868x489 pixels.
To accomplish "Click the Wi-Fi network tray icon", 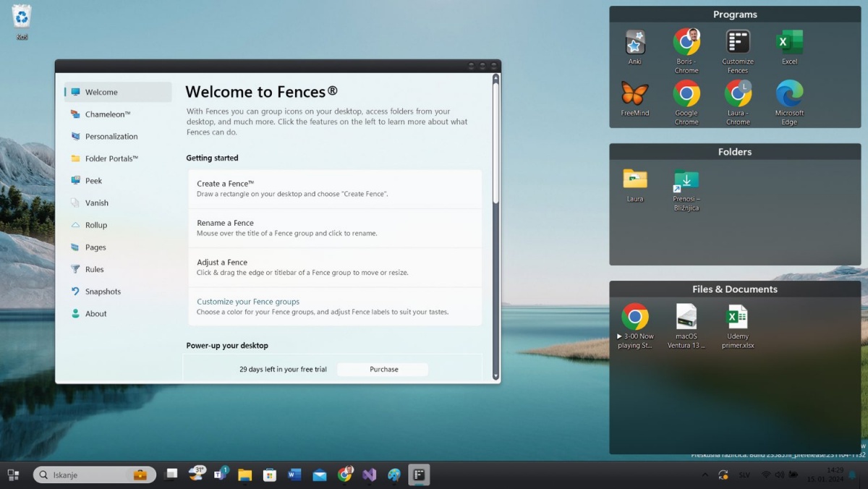I will [766, 475].
